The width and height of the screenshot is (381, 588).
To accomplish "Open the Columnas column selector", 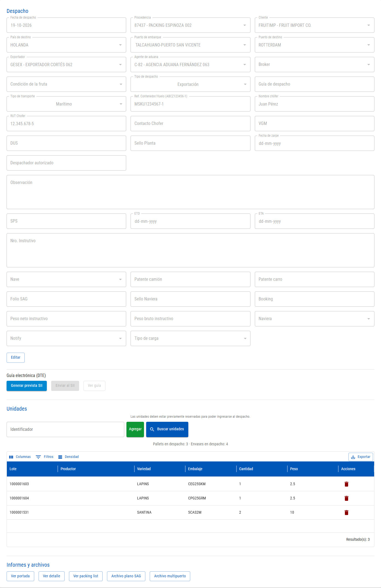I will tap(20, 457).
